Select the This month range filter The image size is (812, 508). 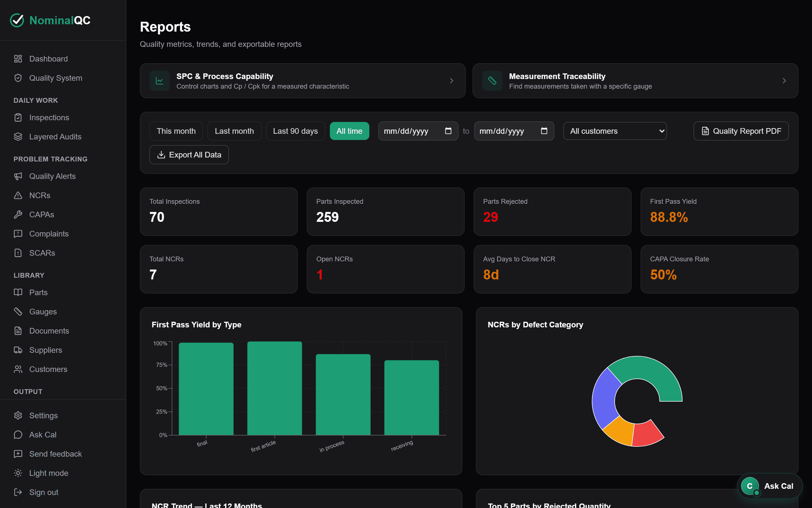pos(176,131)
